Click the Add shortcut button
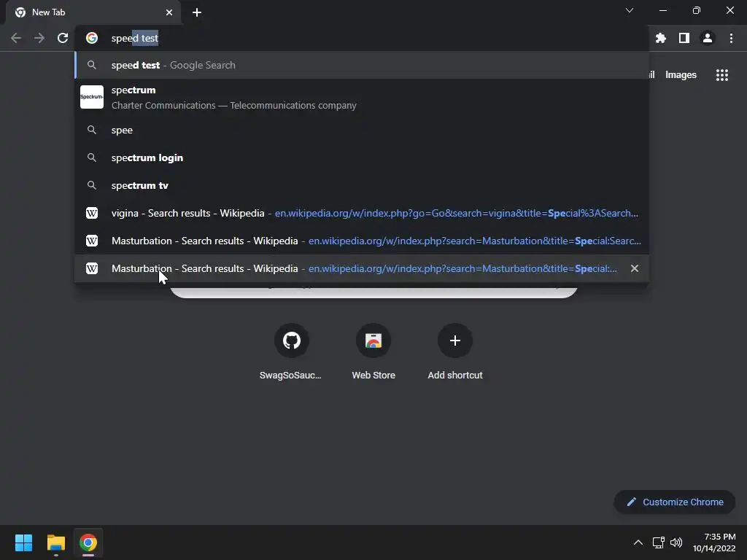The height and width of the screenshot is (560, 747). point(455,351)
